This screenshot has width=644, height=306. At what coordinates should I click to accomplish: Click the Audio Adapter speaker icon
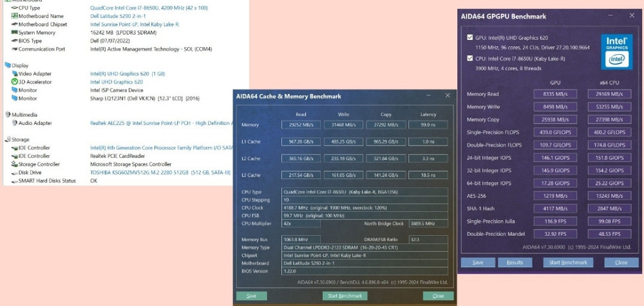coord(14,122)
